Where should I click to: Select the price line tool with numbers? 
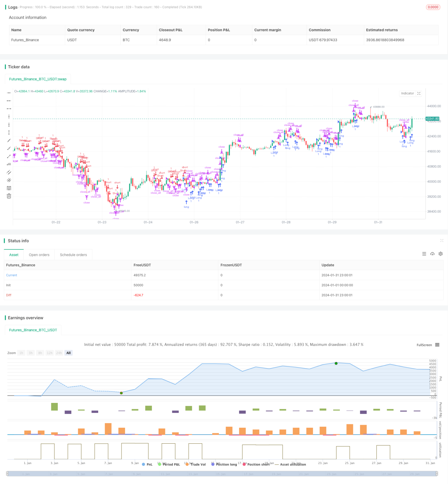9,164
